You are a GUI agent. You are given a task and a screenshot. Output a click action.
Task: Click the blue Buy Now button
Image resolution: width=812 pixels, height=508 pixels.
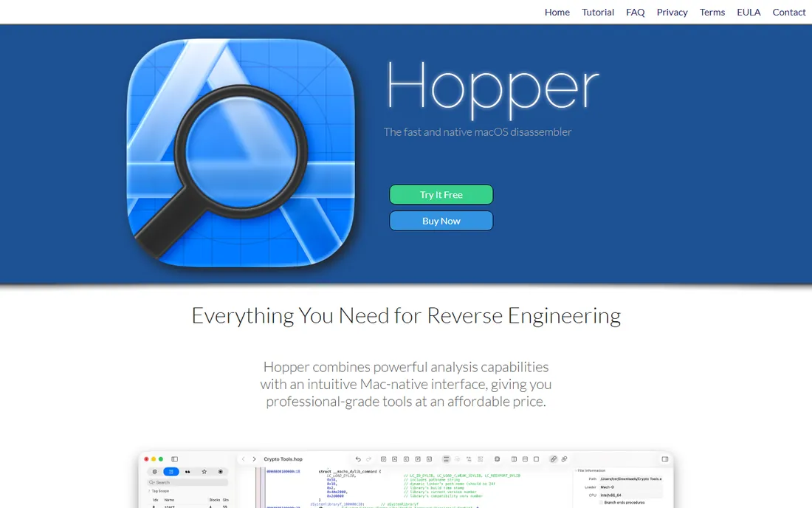(441, 221)
